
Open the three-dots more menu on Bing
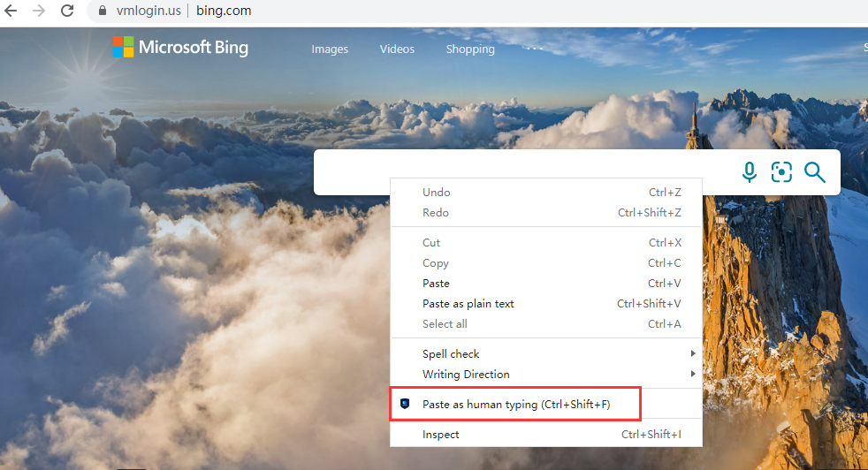pos(535,48)
